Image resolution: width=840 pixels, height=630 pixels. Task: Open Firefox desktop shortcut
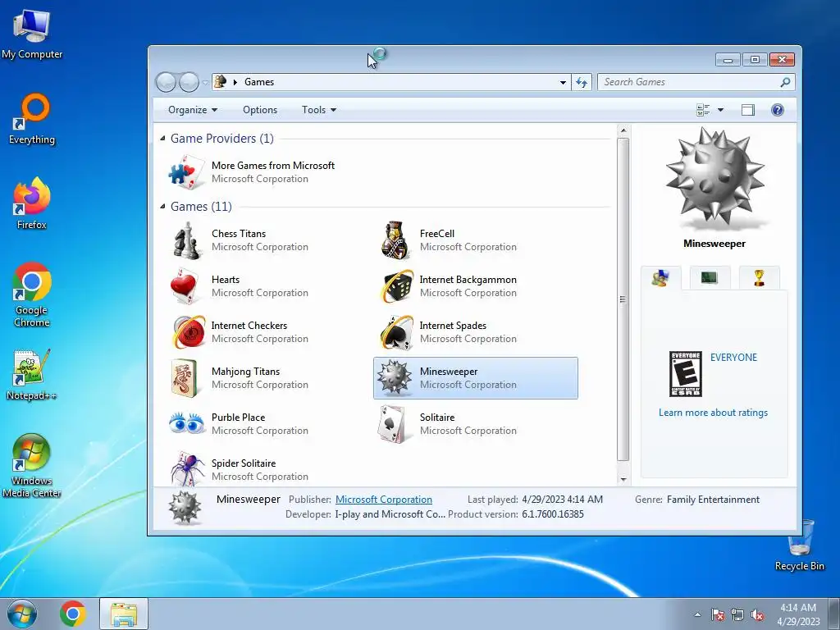pos(32,203)
